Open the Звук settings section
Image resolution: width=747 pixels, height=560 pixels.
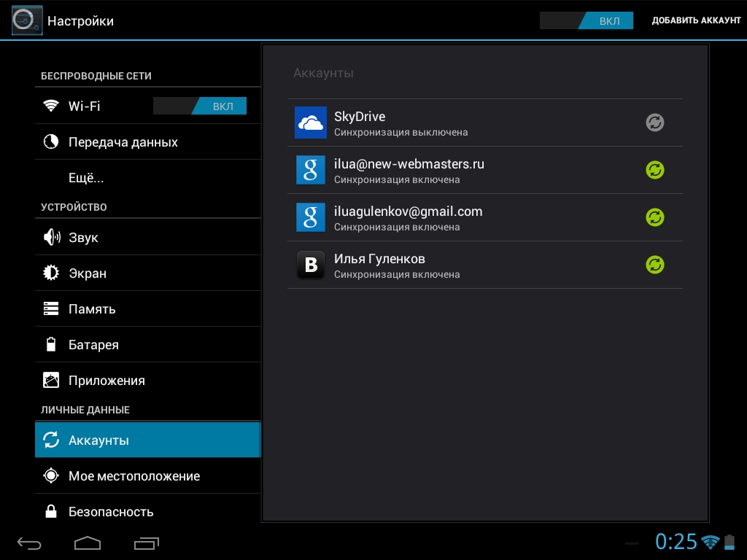pos(83,238)
